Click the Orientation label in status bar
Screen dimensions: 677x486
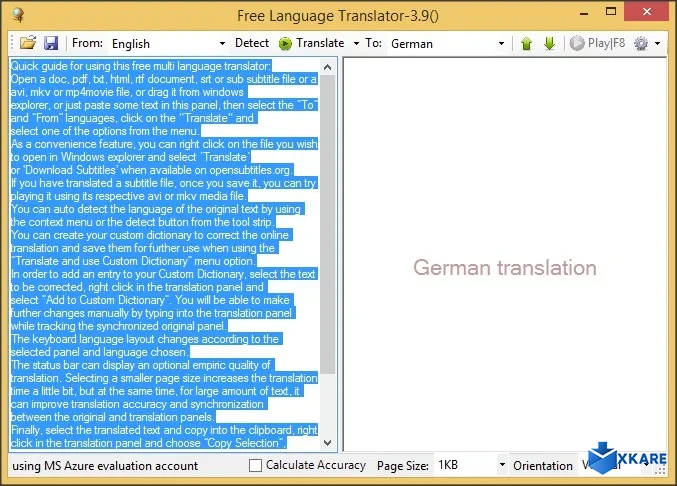point(543,466)
